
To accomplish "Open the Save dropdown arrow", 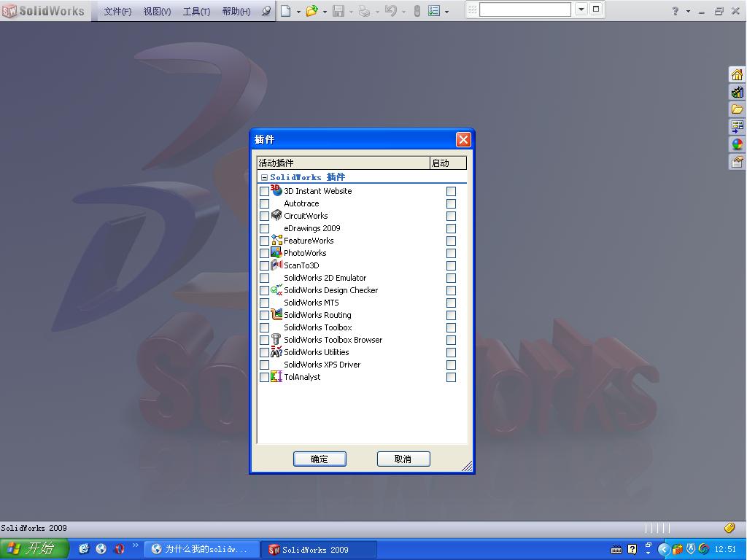I will point(351,12).
